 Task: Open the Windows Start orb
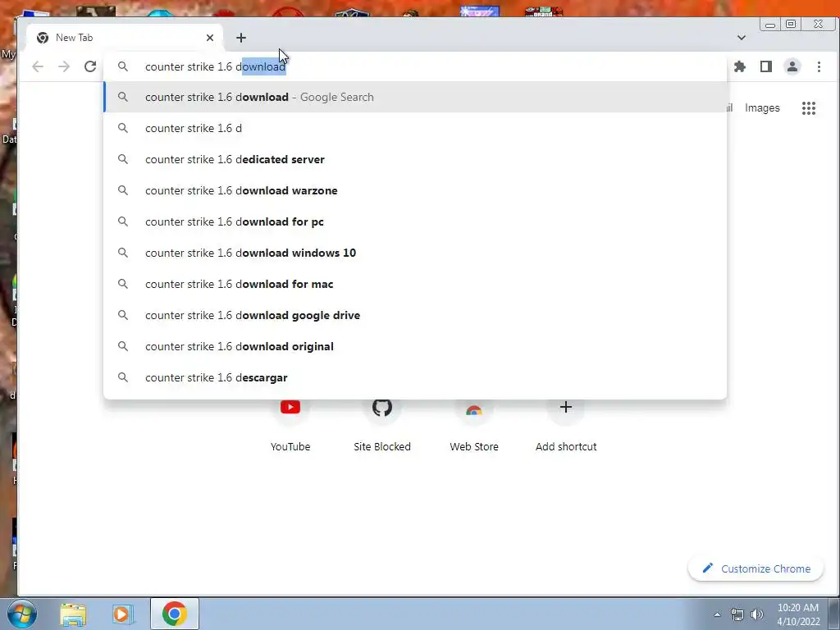22,614
